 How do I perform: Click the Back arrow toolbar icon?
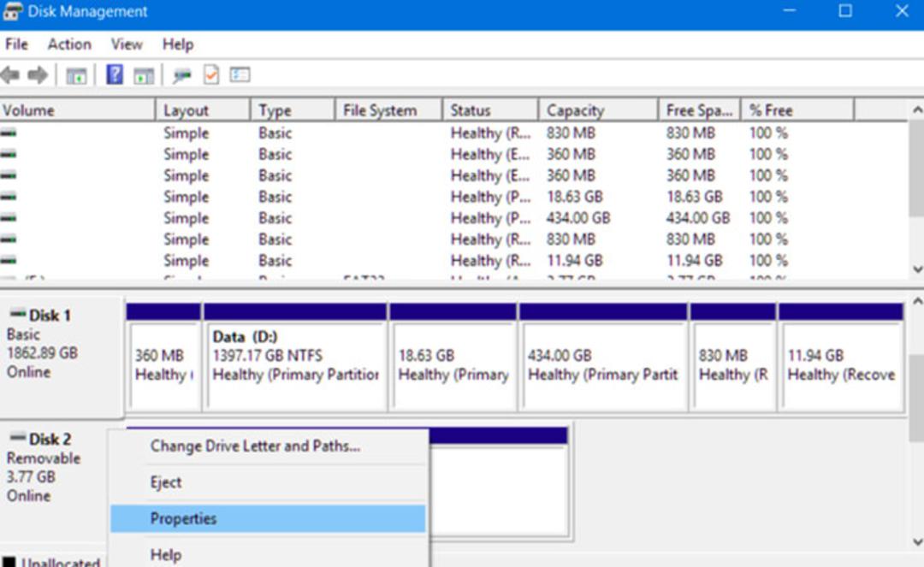[x=10, y=74]
